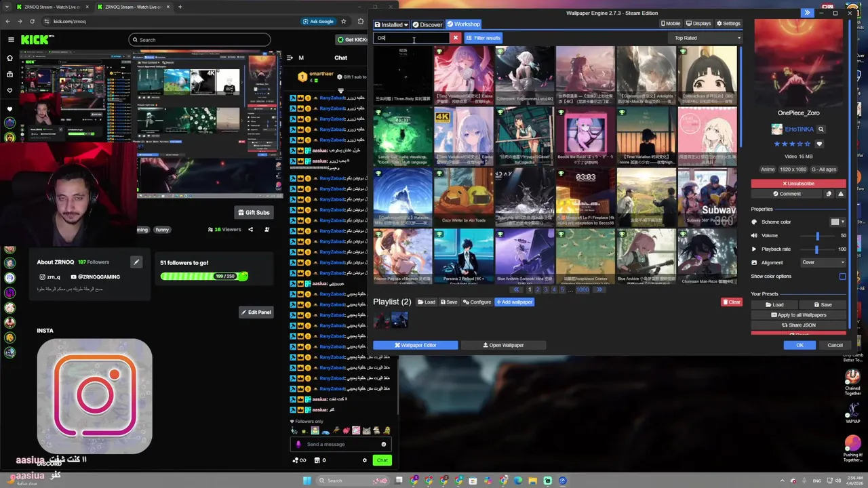The image size is (868, 488).
Task: Click the workshop search input field
Action: click(x=412, y=38)
